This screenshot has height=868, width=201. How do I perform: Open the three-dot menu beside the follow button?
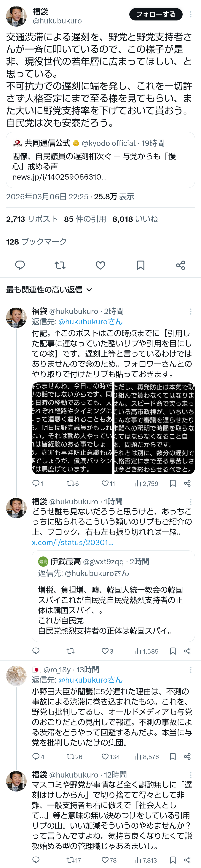pos(191,14)
